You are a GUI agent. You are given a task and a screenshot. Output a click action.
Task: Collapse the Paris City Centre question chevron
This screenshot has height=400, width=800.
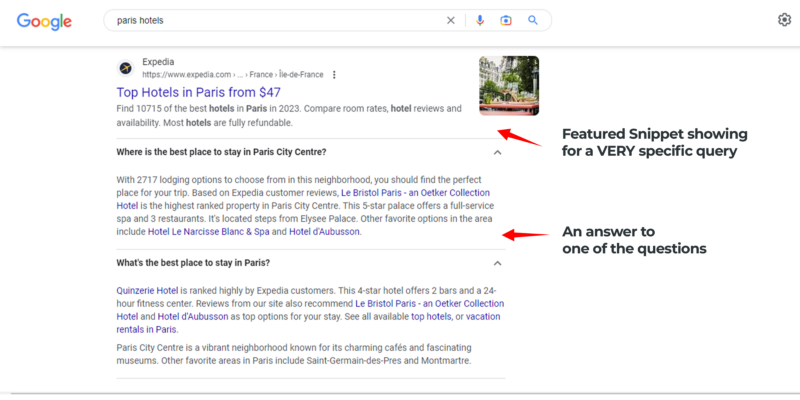pyautogui.click(x=497, y=153)
